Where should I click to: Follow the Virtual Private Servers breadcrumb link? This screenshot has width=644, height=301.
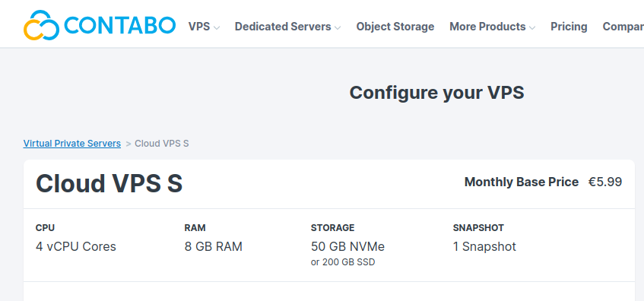72,144
